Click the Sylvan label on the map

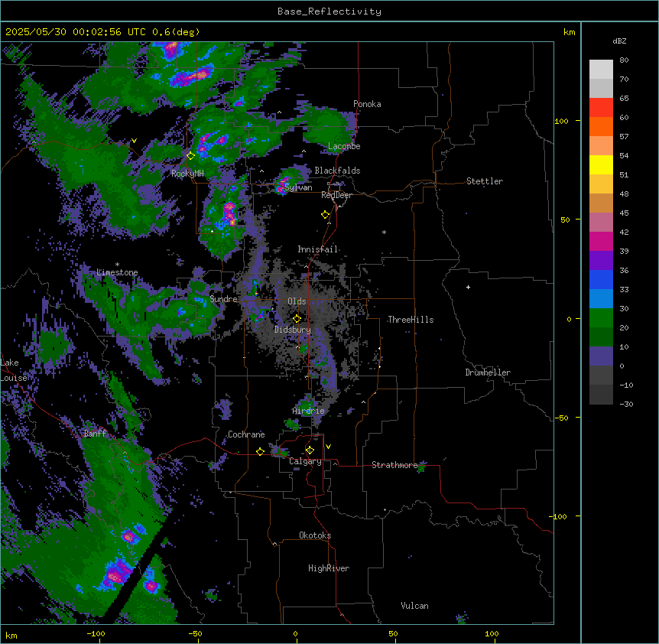(x=298, y=187)
